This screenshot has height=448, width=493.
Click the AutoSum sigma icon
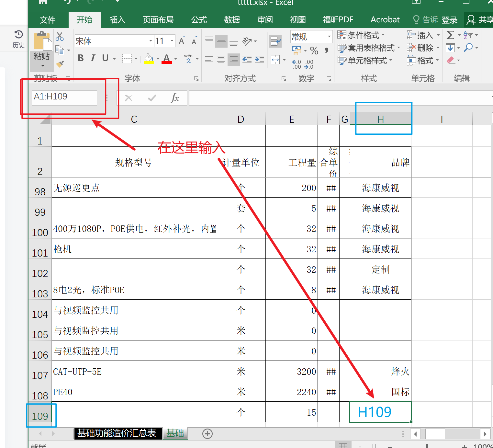click(x=450, y=35)
